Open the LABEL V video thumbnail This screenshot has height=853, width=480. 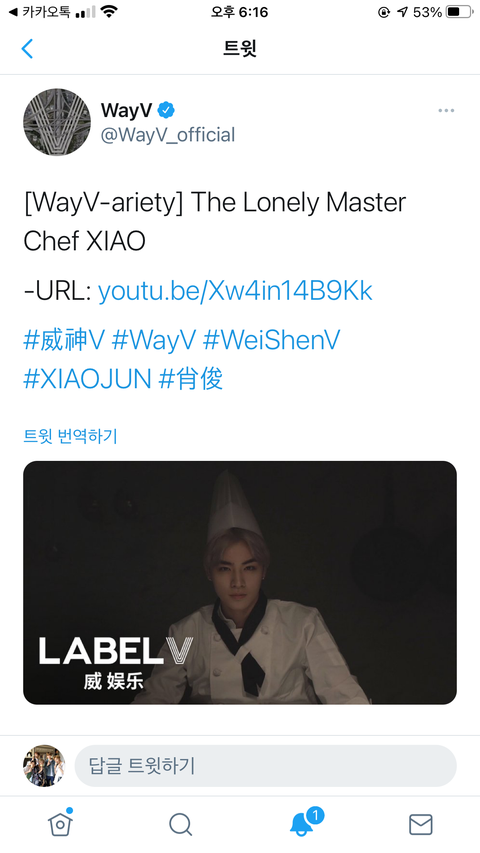[x=240, y=583]
